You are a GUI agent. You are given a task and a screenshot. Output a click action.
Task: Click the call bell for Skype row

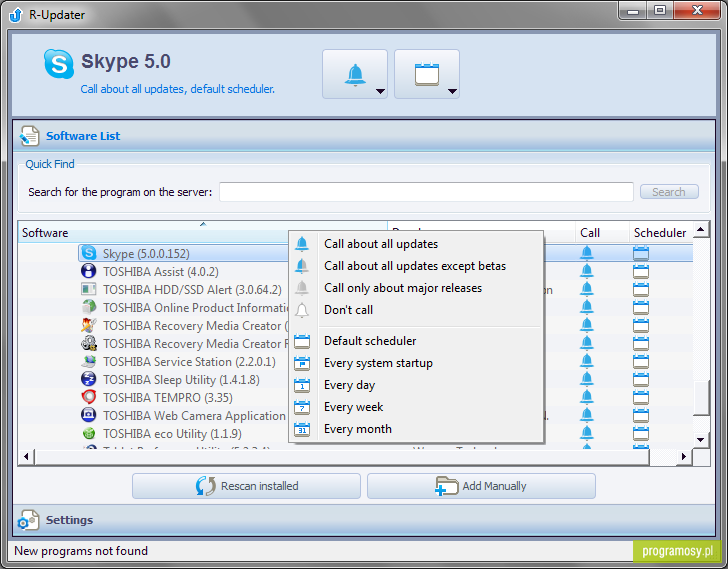tap(586, 253)
